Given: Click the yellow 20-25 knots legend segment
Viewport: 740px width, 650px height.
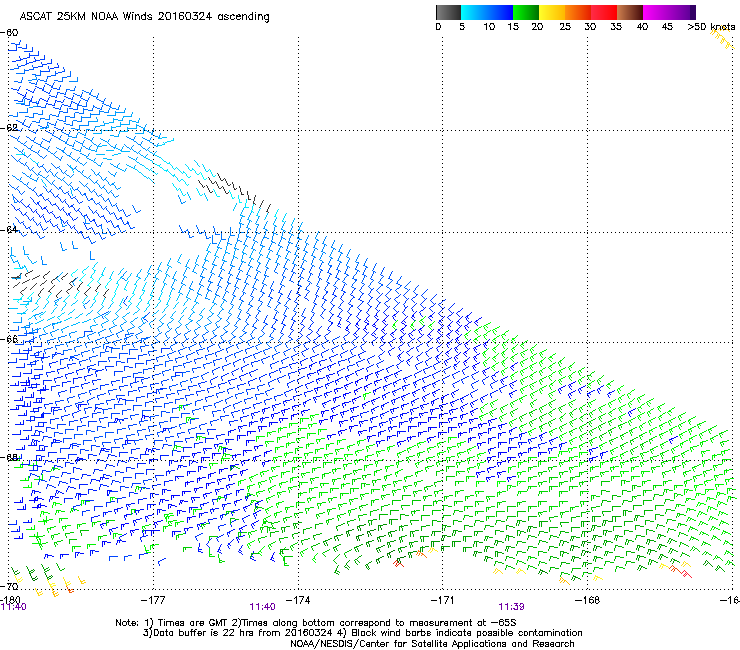Looking at the screenshot, I should [552, 12].
